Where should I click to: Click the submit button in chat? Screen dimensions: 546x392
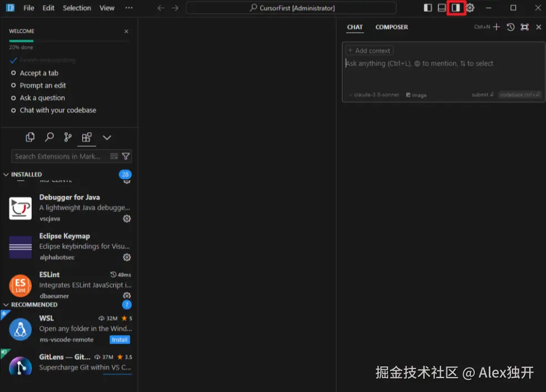pyautogui.click(x=483, y=95)
